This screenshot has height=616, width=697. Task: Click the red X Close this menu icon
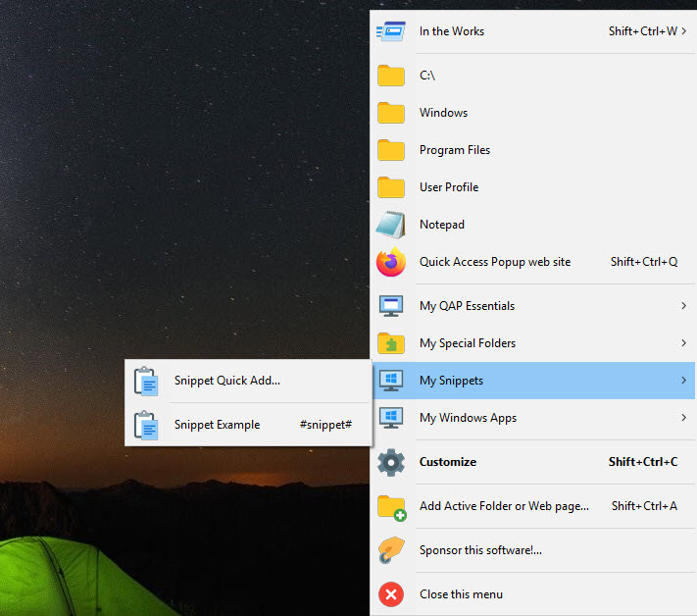[x=391, y=594]
